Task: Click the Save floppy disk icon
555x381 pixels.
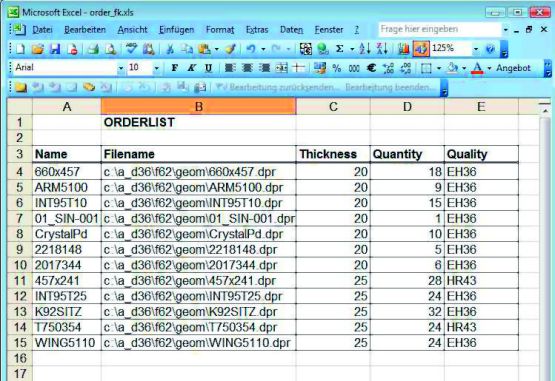Action: click(x=55, y=49)
